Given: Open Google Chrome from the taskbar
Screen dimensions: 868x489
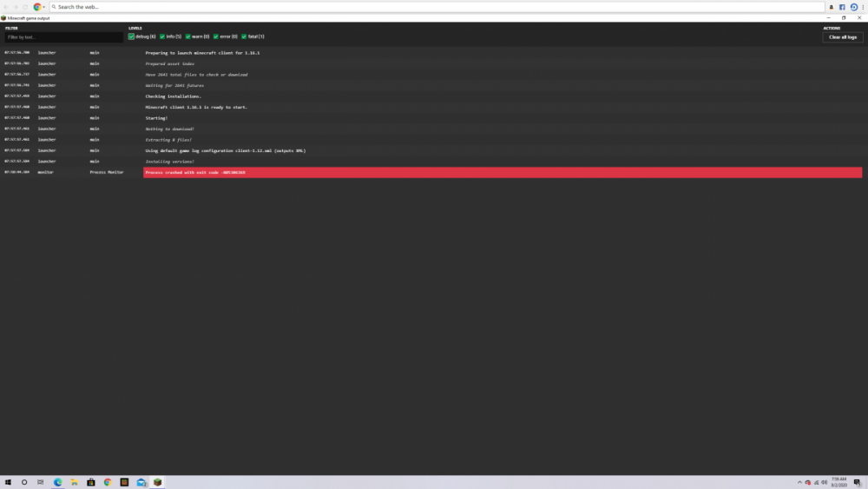Looking at the screenshot, I should [x=108, y=482].
